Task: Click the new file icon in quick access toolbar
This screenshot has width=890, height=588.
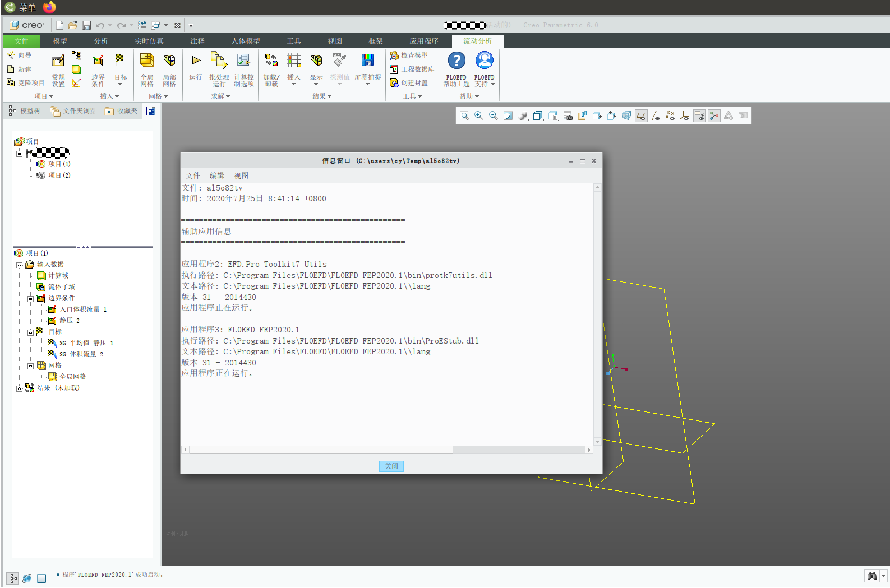Action: click(59, 25)
